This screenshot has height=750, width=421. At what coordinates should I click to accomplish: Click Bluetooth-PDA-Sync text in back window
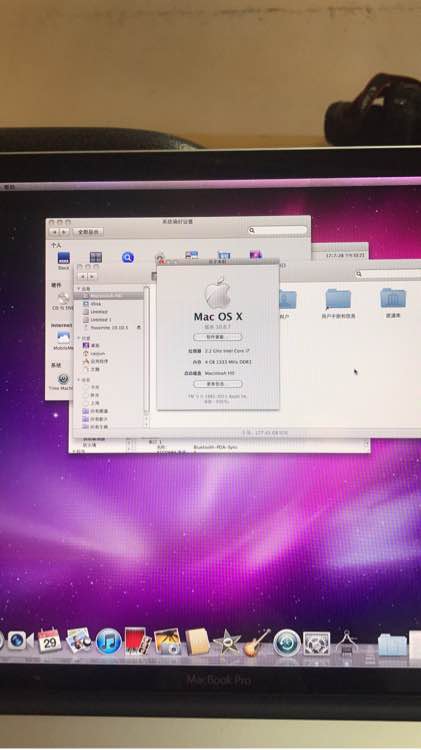(x=215, y=447)
